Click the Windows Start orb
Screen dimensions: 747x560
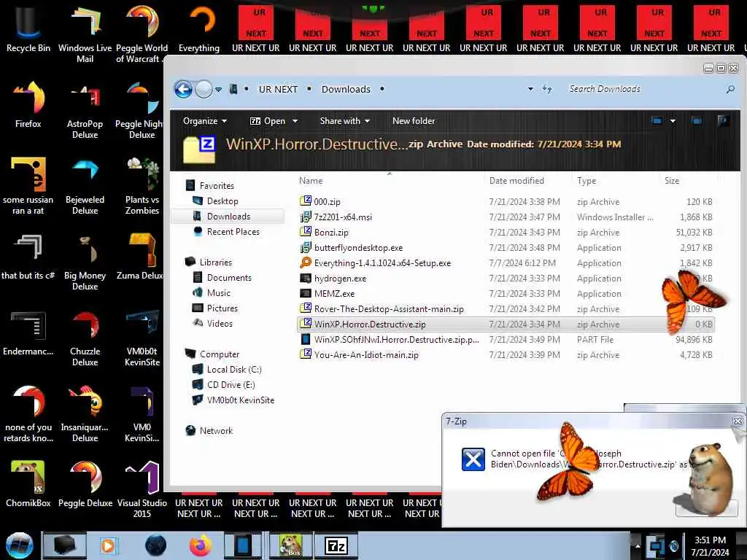click(x=19, y=545)
